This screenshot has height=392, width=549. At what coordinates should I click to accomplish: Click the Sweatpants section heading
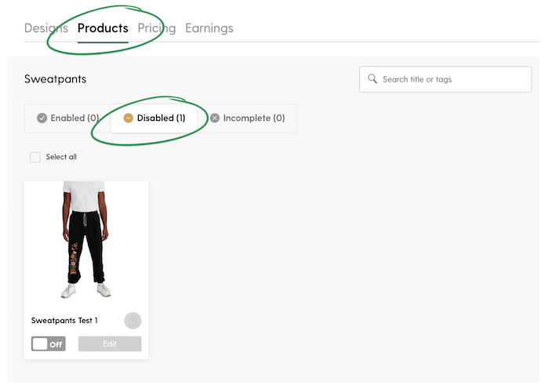(56, 79)
